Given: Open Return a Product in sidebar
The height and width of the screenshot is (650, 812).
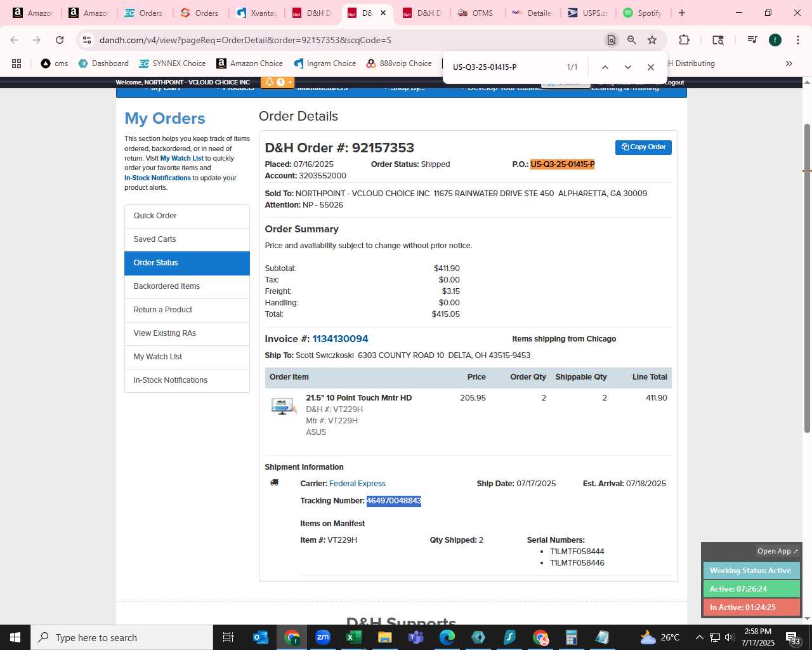Looking at the screenshot, I should point(187,310).
